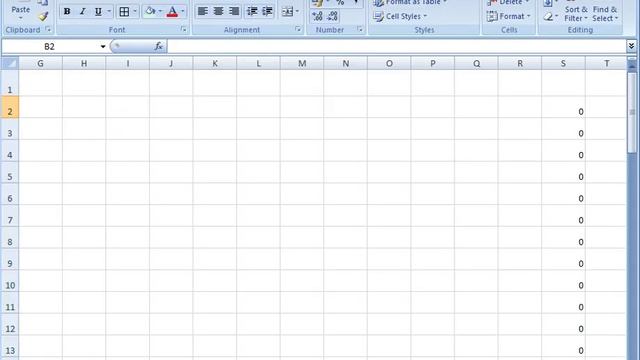
Task: Click the Format Painter brush
Action: click(x=43, y=16)
